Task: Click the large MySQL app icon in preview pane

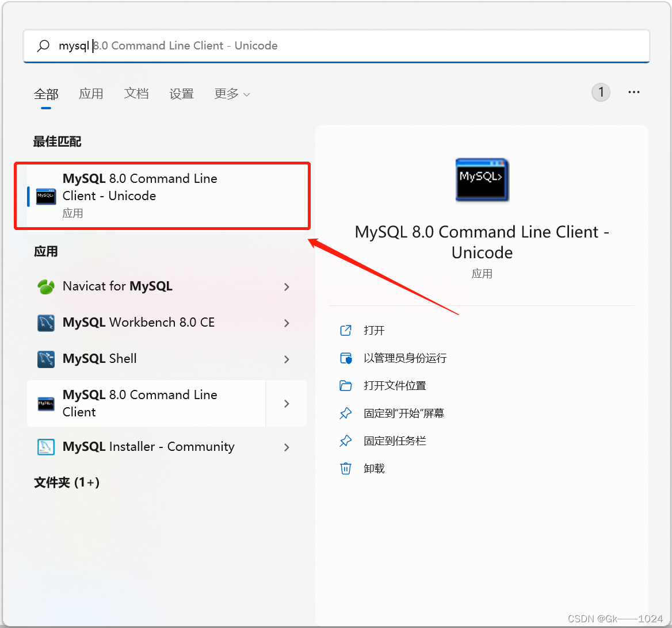Action: [482, 179]
